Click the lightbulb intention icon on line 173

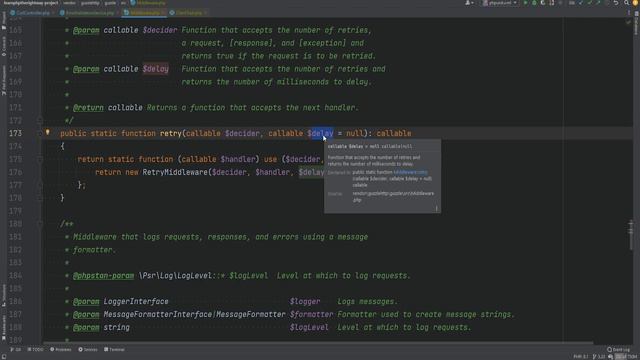47,132
